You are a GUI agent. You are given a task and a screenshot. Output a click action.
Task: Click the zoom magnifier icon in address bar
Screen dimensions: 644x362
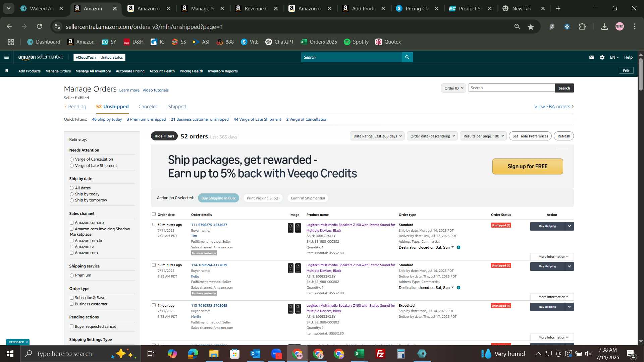(x=517, y=26)
